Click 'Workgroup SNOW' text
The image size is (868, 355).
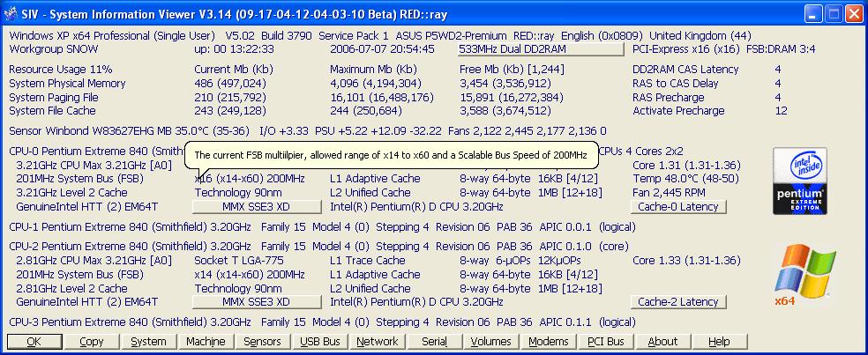tap(54, 49)
